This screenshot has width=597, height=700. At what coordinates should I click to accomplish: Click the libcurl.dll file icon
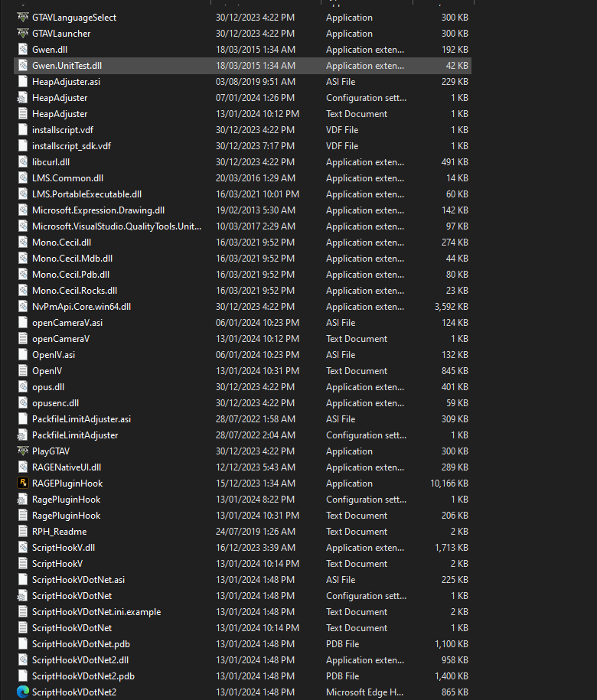click(x=23, y=162)
